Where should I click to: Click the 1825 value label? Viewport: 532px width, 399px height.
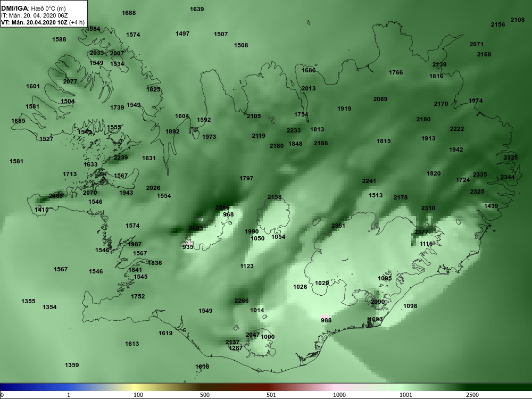click(153, 89)
